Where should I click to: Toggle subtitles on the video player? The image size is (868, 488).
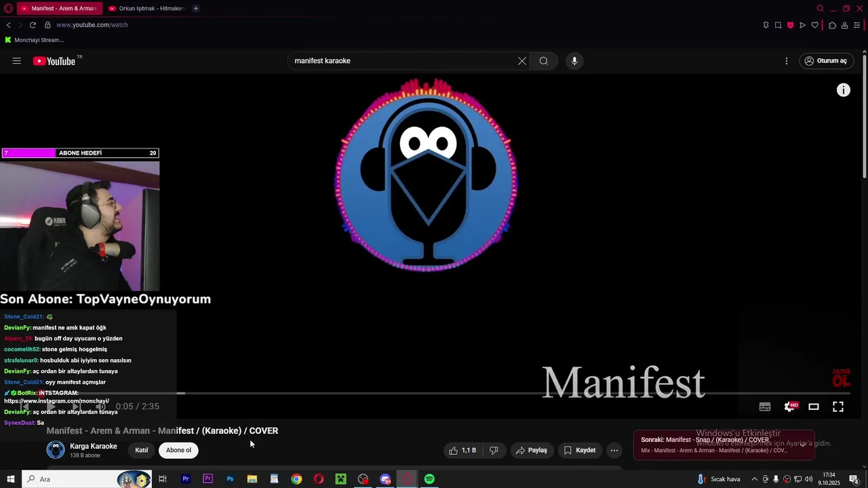click(x=765, y=407)
